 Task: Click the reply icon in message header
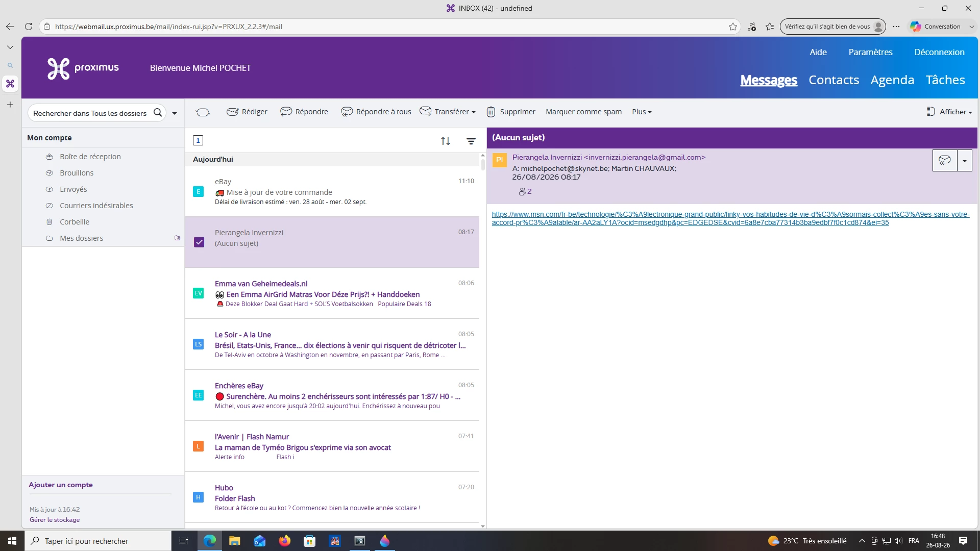click(x=945, y=161)
